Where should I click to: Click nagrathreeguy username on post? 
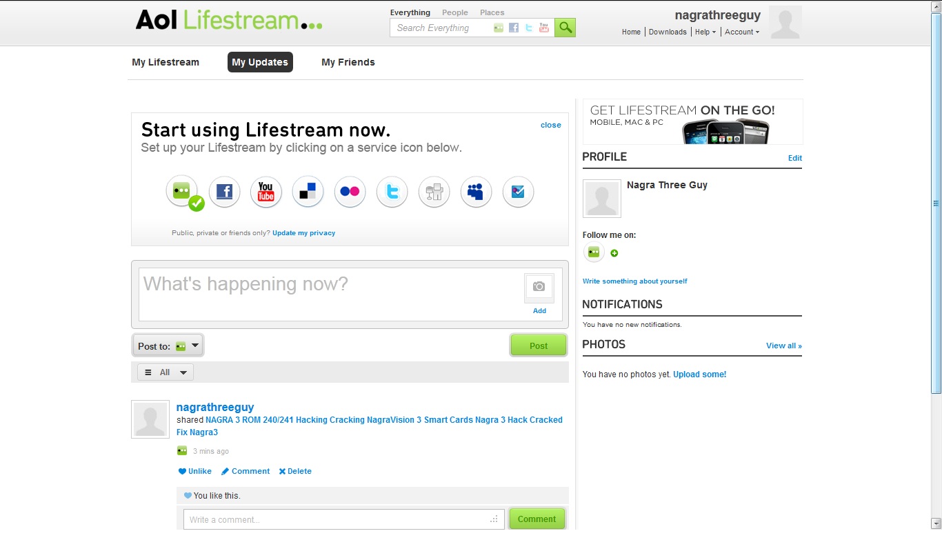tap(215, 408)
